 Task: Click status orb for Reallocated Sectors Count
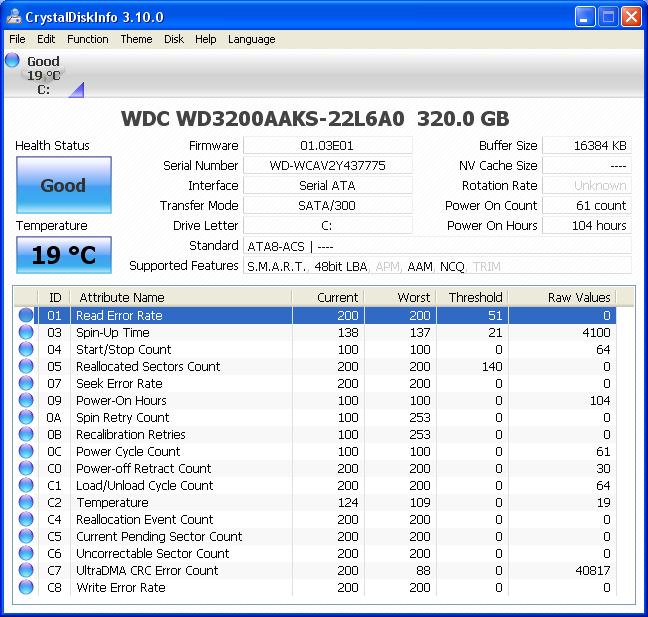[x=26, y=366]
